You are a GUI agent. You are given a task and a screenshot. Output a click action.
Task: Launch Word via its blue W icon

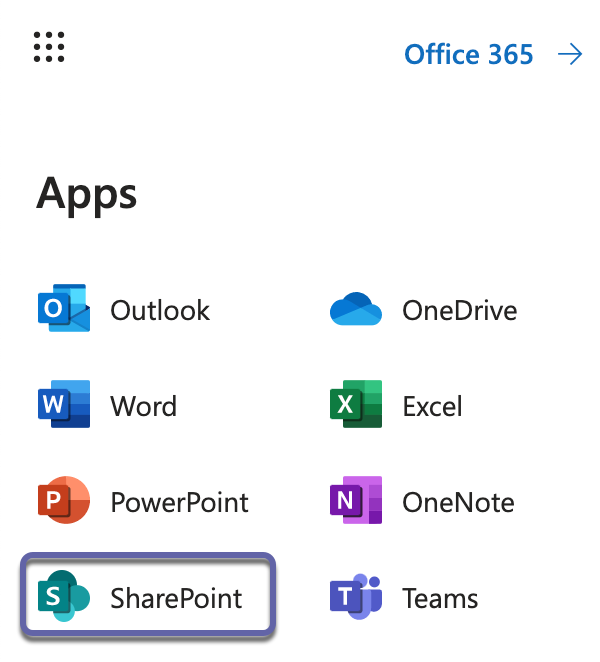point(64,404)
